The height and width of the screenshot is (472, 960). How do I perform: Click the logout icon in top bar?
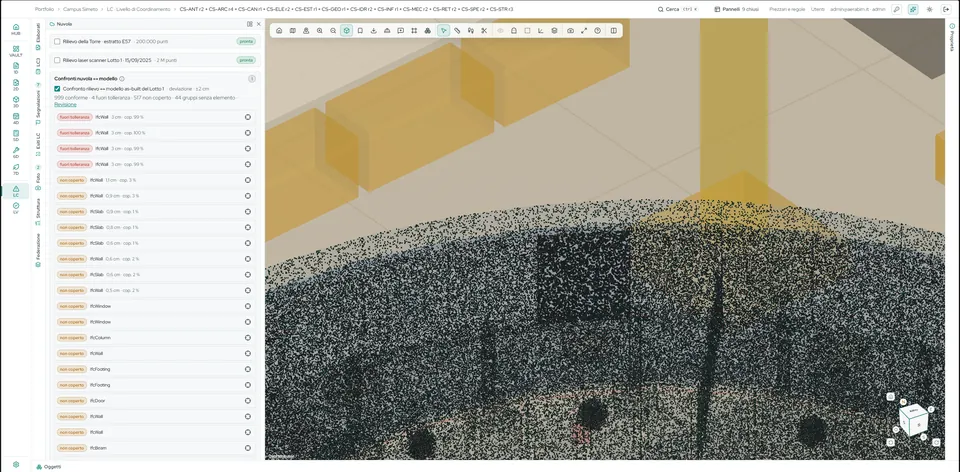tap(946, 10)
